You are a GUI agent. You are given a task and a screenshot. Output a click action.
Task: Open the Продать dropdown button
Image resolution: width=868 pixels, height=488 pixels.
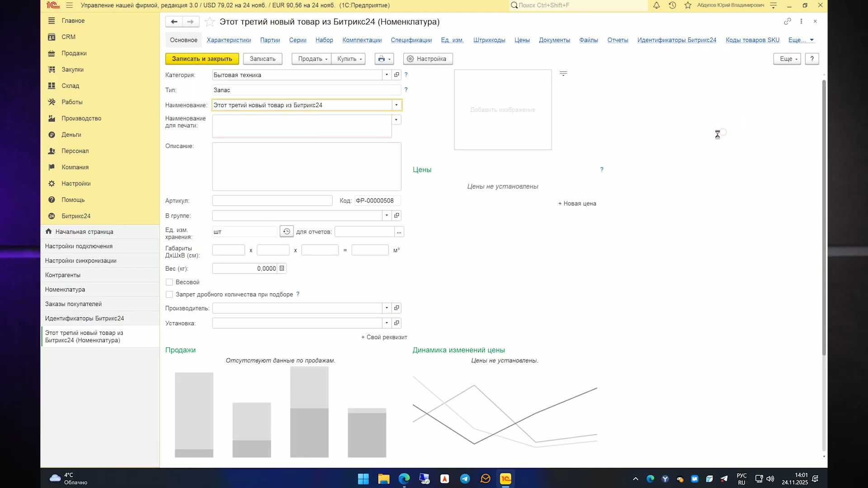click(311, 59)
